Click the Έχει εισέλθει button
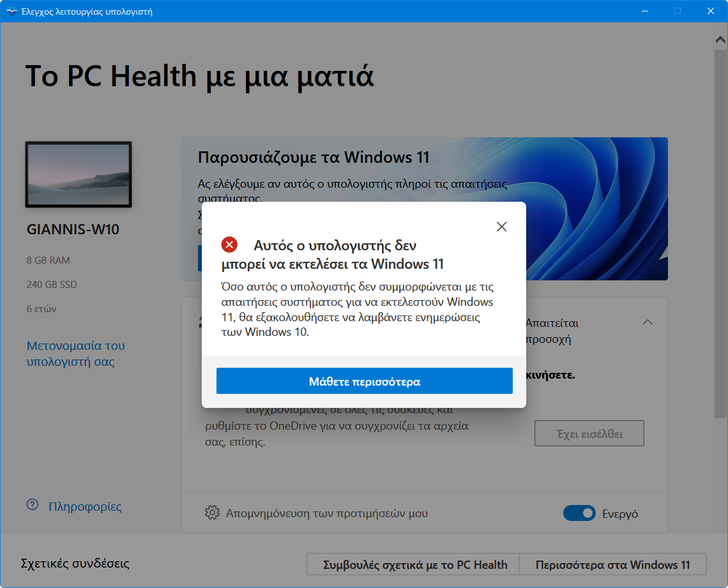Image resolution: width=728 pixels, height=588 pixels. 589,433
